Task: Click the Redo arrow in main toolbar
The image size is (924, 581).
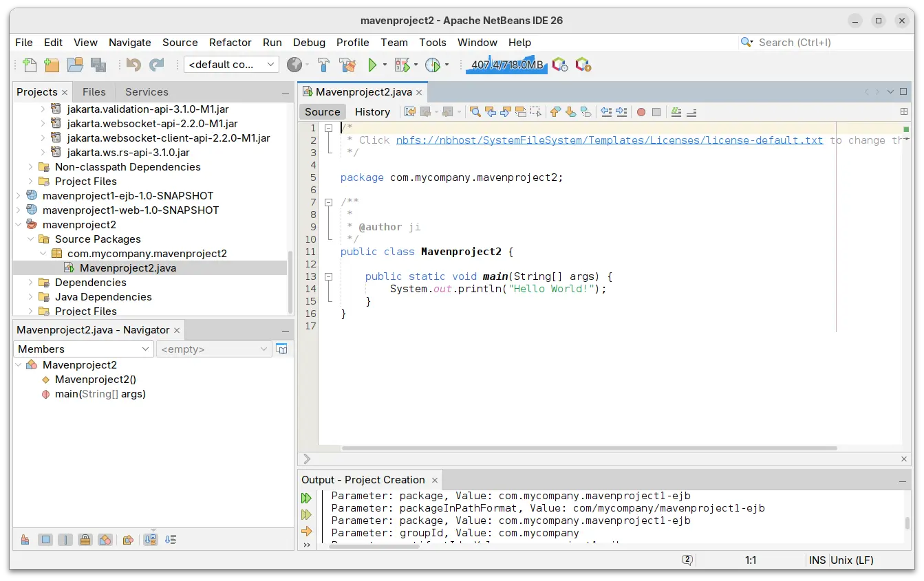Action: [x=157, y=65]
